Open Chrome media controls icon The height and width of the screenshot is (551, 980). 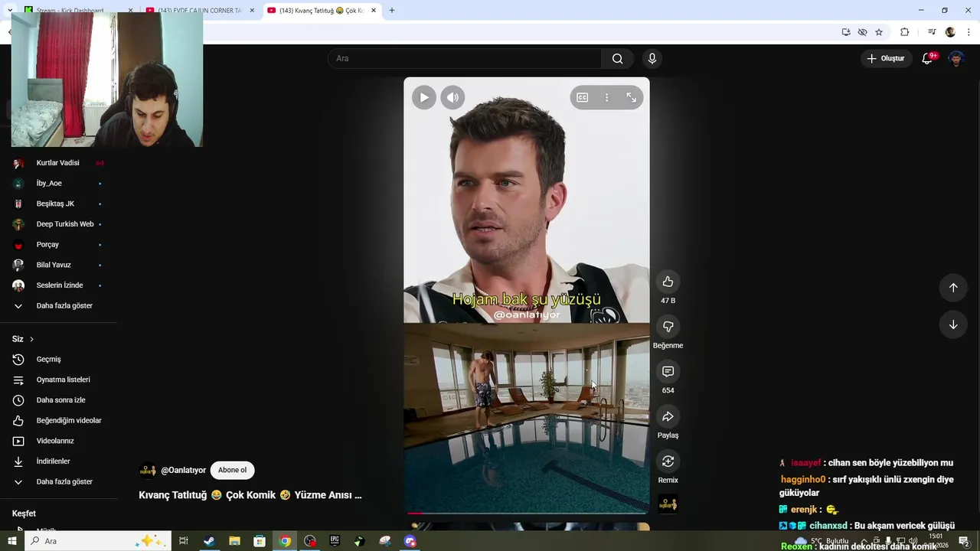[x=931, y=32]
